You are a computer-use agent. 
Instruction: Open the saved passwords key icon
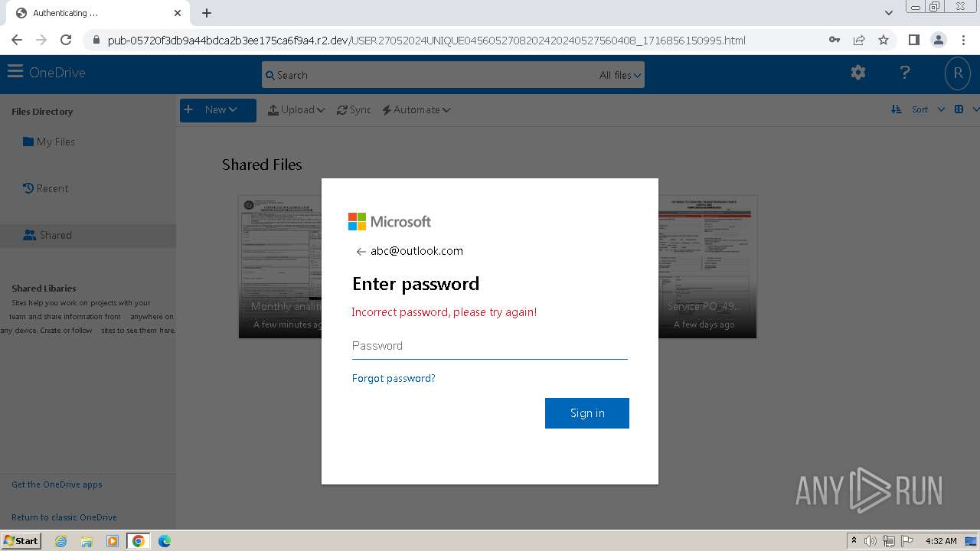click(x=835, y=40)
